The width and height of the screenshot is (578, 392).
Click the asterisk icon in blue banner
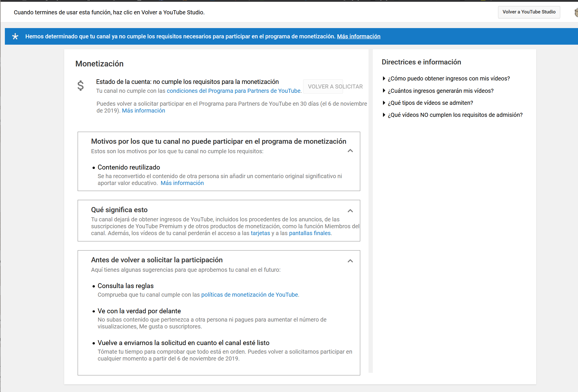(x=15, y=36)
